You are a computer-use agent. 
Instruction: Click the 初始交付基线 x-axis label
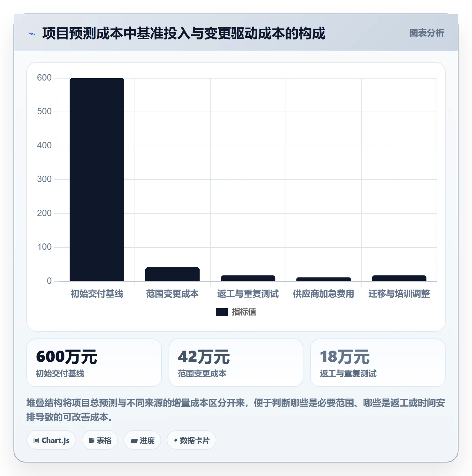[97, 294]
